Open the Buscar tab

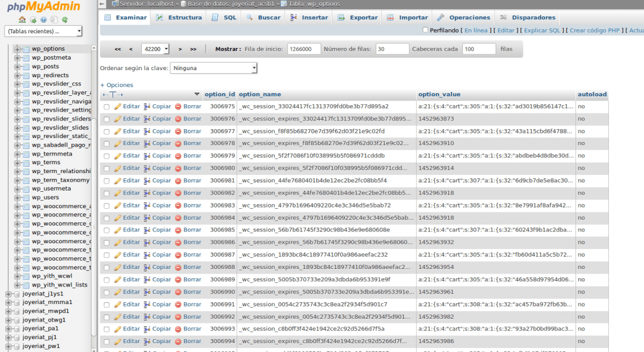coord(263,18)
